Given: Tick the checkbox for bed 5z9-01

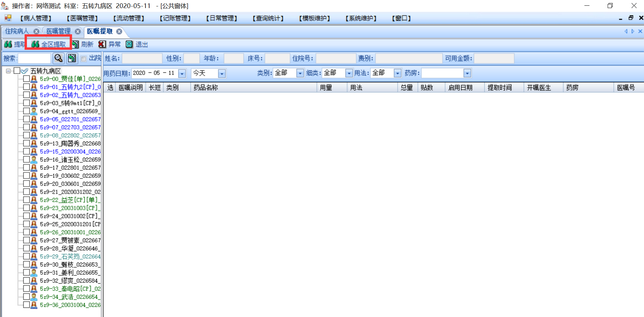Looking at the screenshot, I should [x=26, y=87].
